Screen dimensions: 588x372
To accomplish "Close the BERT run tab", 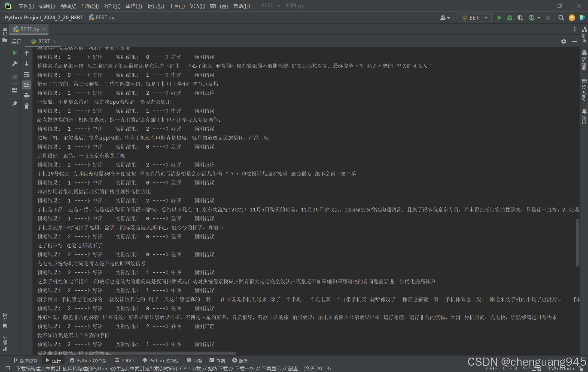I will click(x=55, y=41).
